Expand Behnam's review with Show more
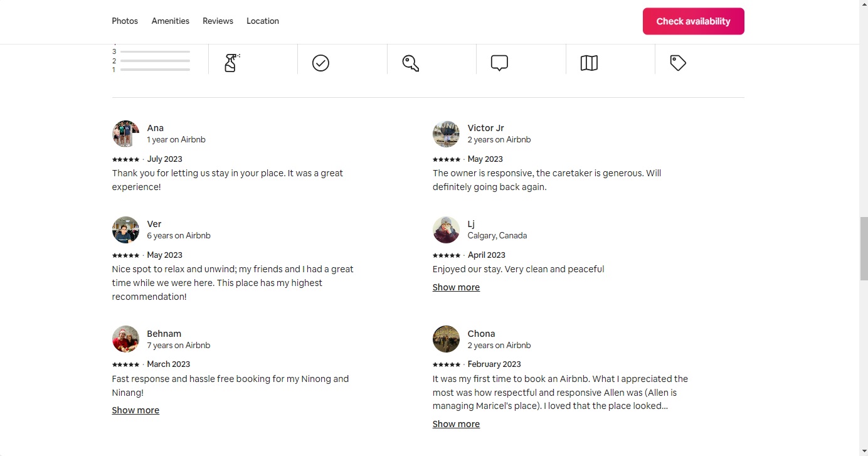Screen dimensions: 868x456 pyautogui.click(x=135, y=410)
